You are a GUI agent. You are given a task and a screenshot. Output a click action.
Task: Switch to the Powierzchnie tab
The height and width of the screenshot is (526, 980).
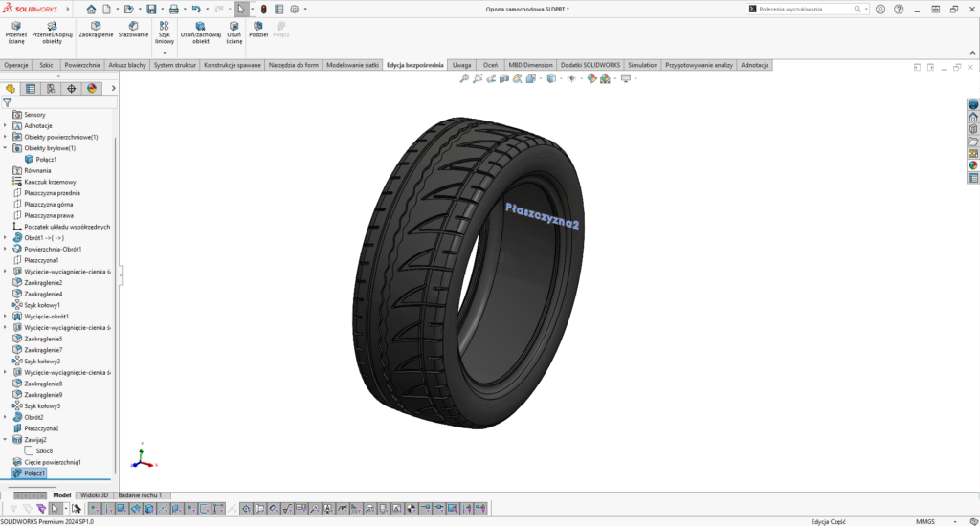click(82, 65)
